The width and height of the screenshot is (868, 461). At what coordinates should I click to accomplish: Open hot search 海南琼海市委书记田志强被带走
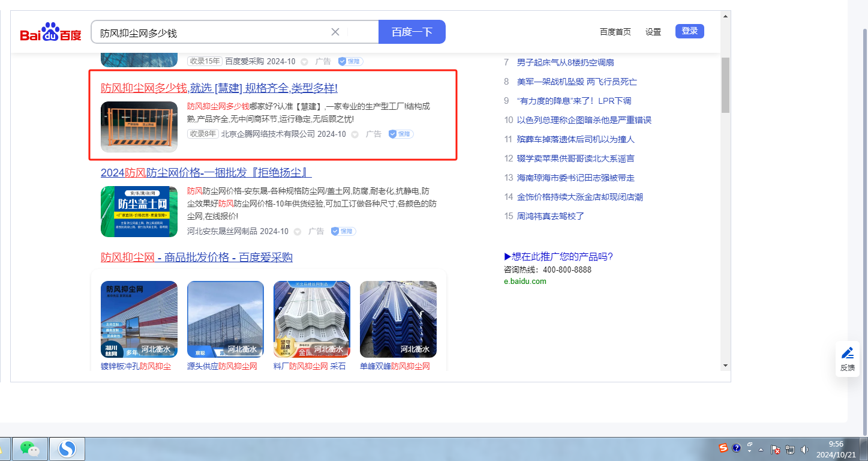(576, 178)
